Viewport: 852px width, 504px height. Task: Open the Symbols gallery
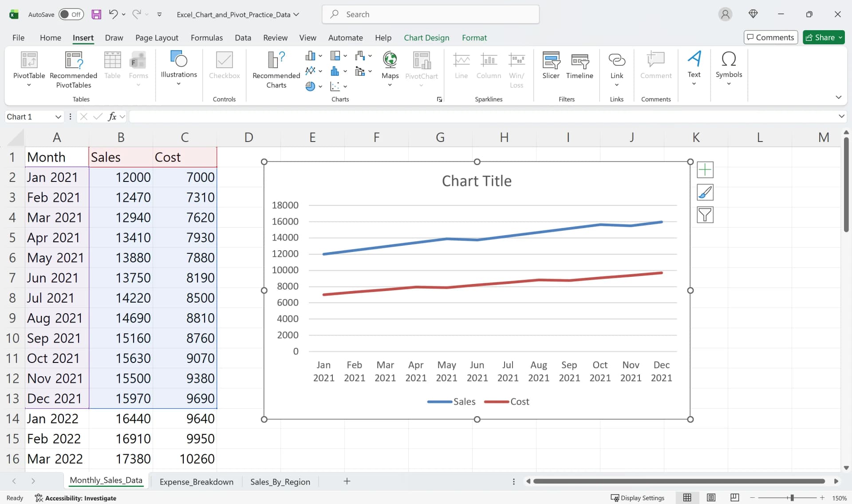(728, 67)
